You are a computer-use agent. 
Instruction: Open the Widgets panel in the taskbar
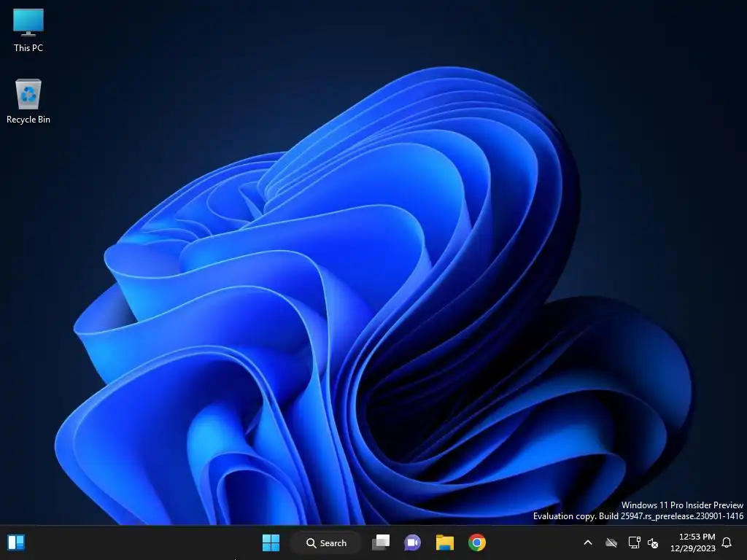coord(16,542)
